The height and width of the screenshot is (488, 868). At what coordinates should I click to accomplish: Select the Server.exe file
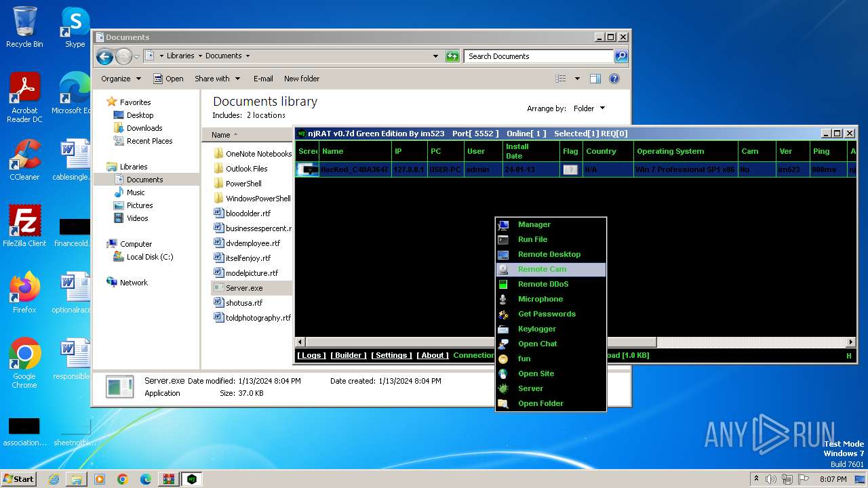coord(244,288)
